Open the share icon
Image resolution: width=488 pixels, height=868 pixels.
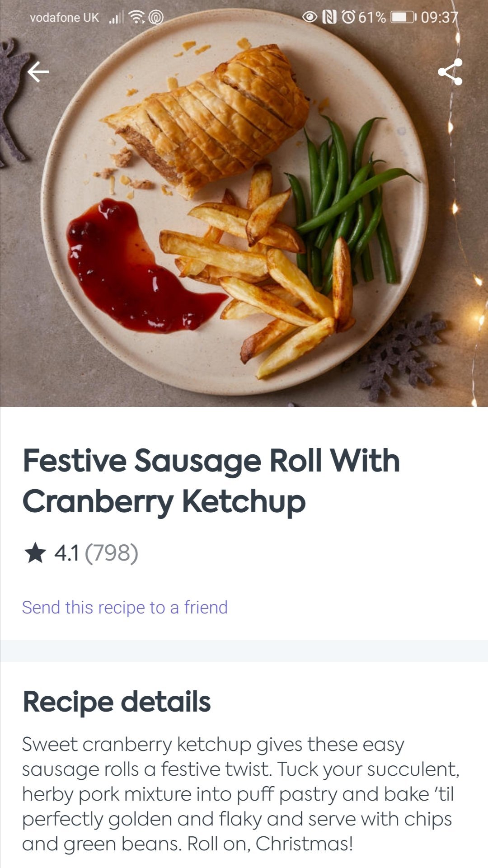click(x=450, y=72)
